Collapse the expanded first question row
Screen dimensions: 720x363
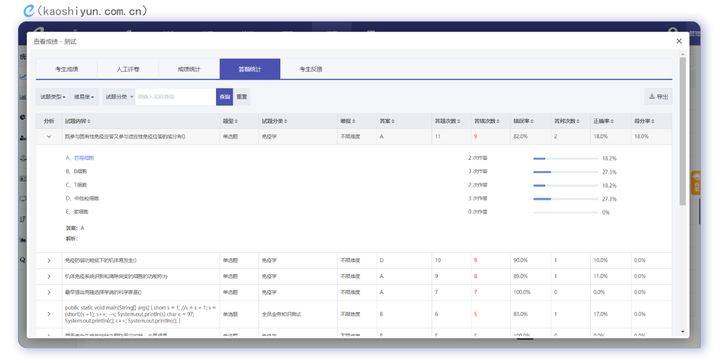point(49,137)
